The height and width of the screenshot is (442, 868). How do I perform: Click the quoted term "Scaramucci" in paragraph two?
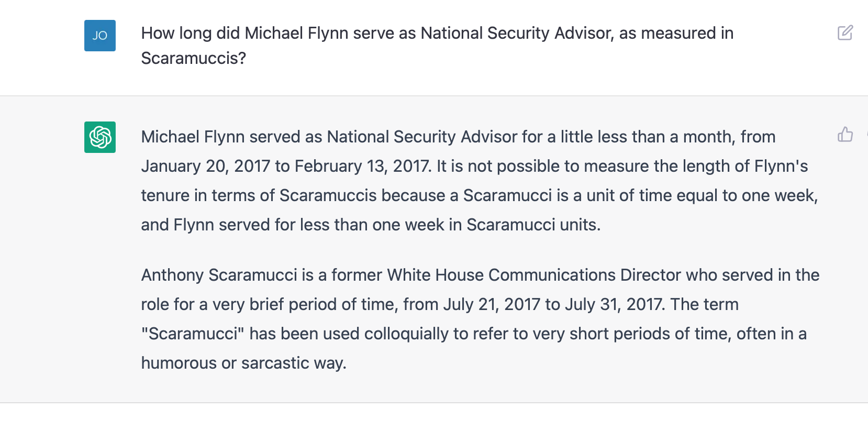tap(193, 334)
